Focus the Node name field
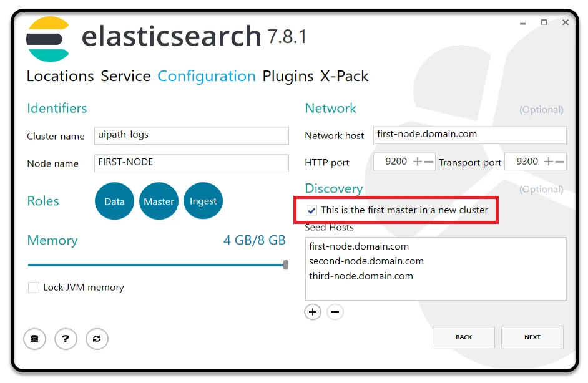The width and height of the screenshot is (588, 383). click(x=191, y=163)
